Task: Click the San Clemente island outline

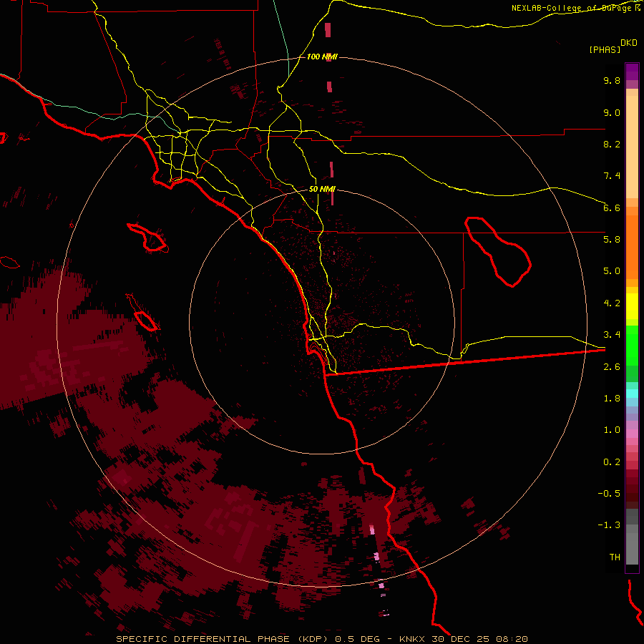Action: coord(142,313)
